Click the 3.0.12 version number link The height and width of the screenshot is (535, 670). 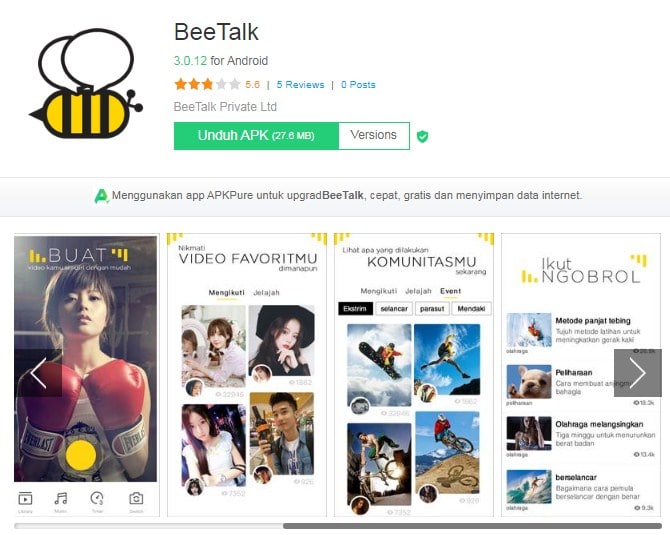click(190, 61)
